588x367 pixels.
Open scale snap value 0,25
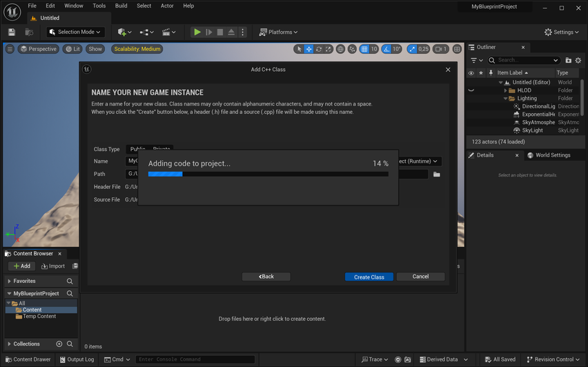tap(423, 49)
